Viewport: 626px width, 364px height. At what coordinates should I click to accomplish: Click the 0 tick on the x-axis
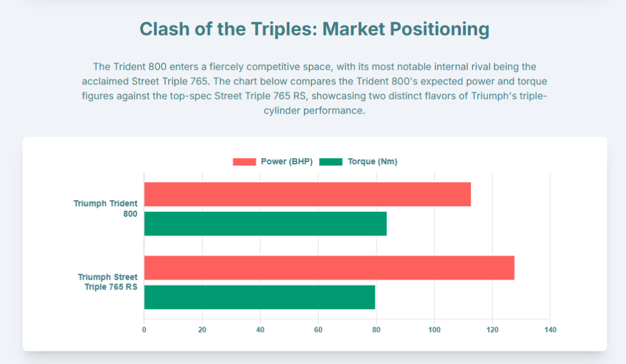[x=144, y=330]
